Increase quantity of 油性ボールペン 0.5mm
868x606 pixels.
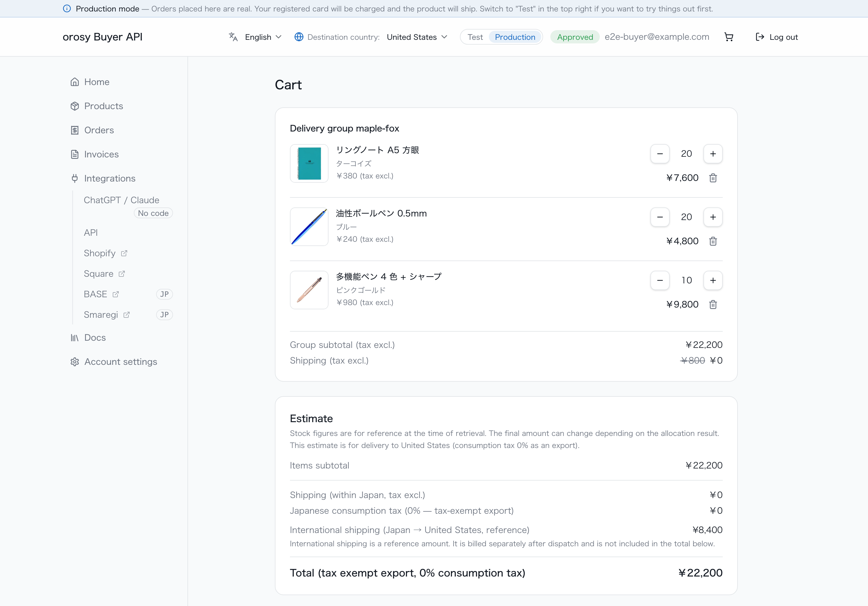712,217
